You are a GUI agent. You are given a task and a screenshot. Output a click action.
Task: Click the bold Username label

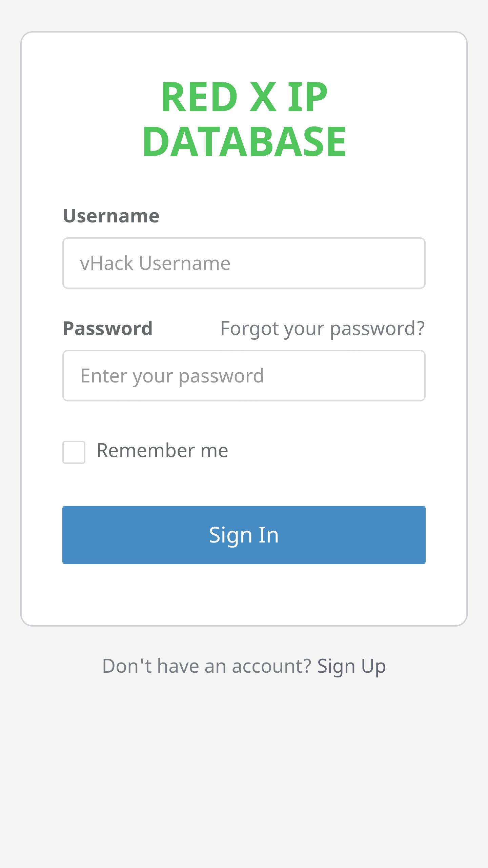point(111,216)
